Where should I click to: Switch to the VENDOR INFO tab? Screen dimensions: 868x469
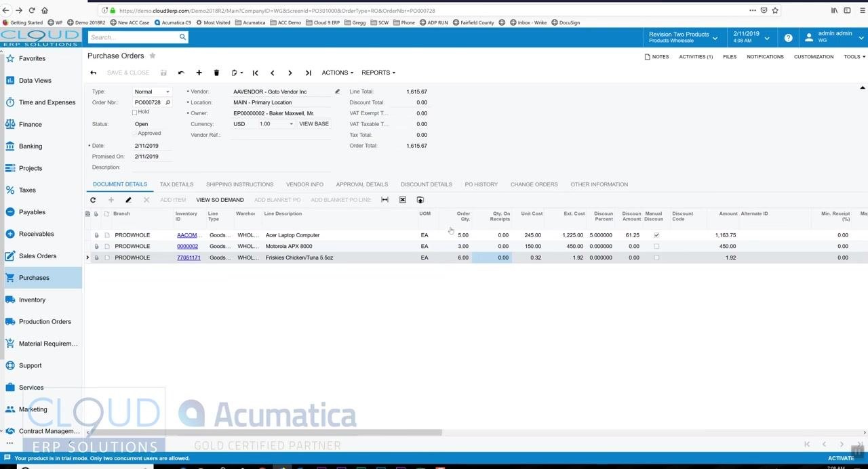click(x=304, y=184)
